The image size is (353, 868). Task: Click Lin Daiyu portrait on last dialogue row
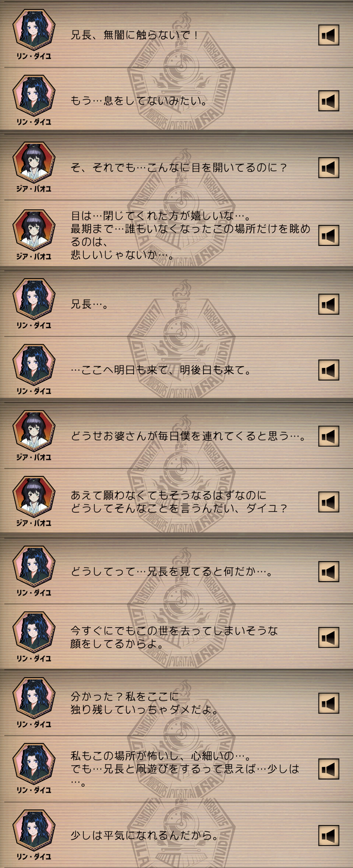(34, 831)
